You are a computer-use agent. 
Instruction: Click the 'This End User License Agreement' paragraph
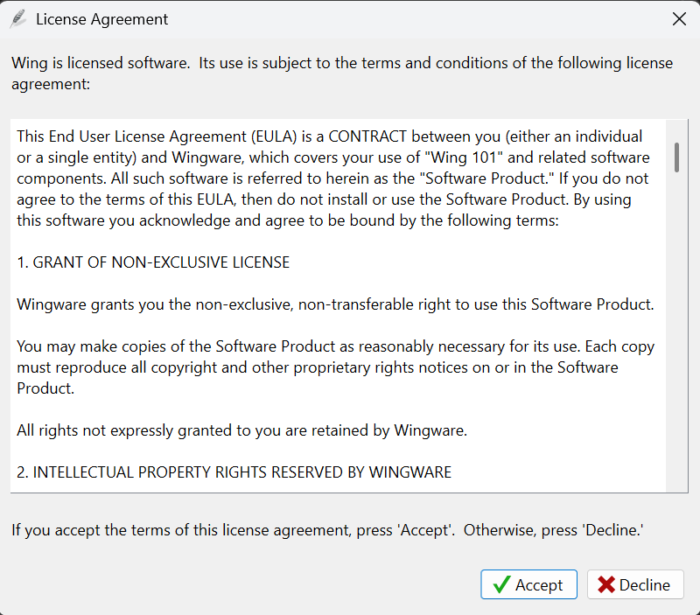click(x=335, y=178)
